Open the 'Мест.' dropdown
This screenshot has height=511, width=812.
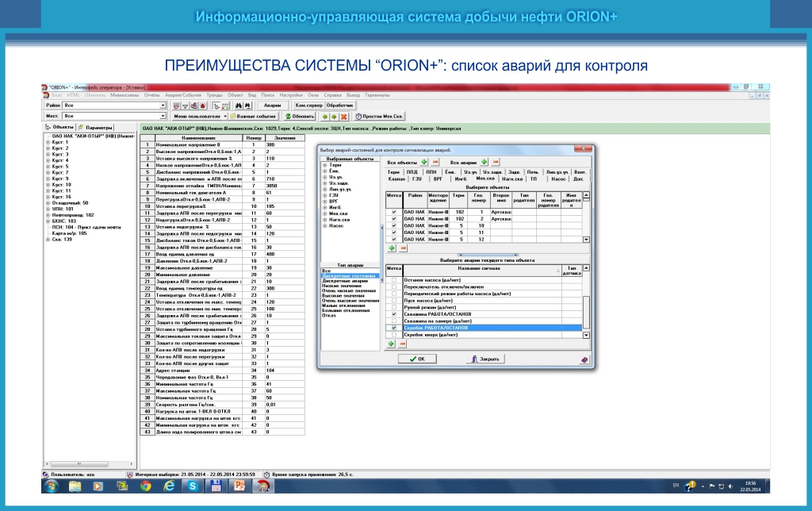163,116
